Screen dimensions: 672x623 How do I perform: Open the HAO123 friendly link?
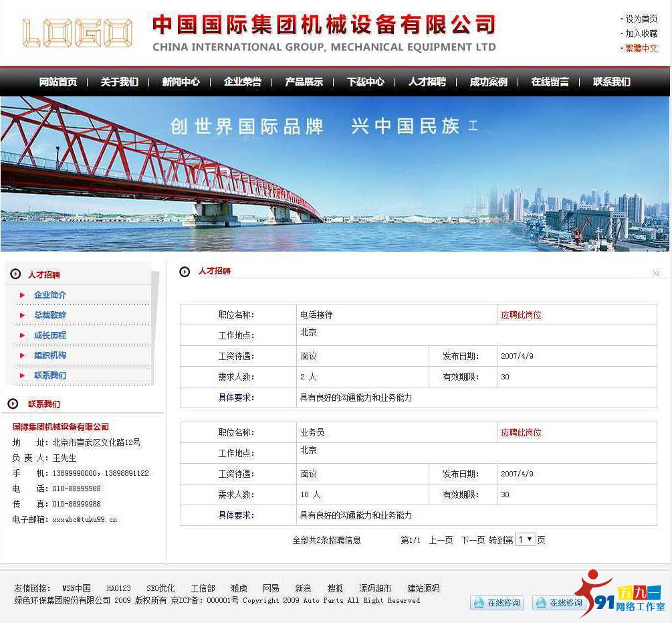click(x=118, y=588)
